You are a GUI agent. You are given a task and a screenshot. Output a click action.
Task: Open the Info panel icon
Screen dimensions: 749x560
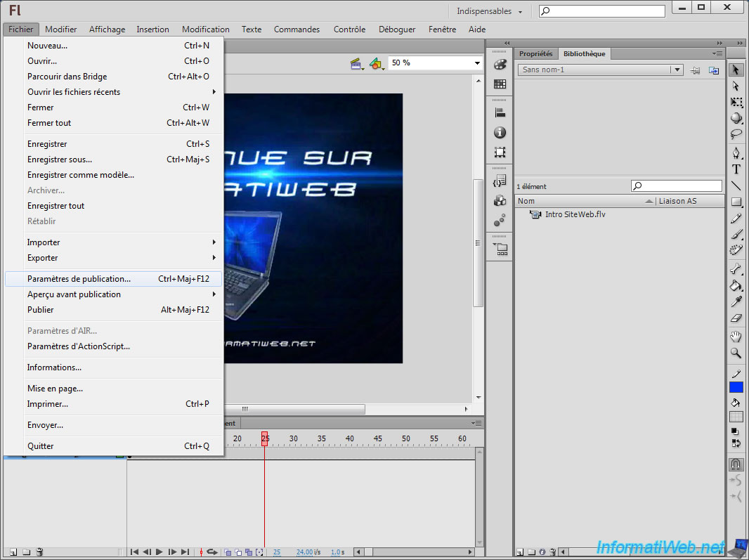[500, 132]
